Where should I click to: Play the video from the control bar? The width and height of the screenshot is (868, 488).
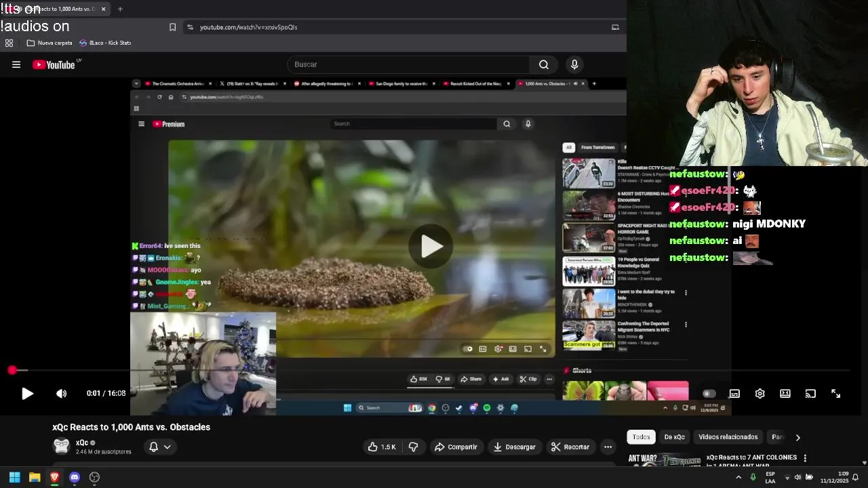27,393
